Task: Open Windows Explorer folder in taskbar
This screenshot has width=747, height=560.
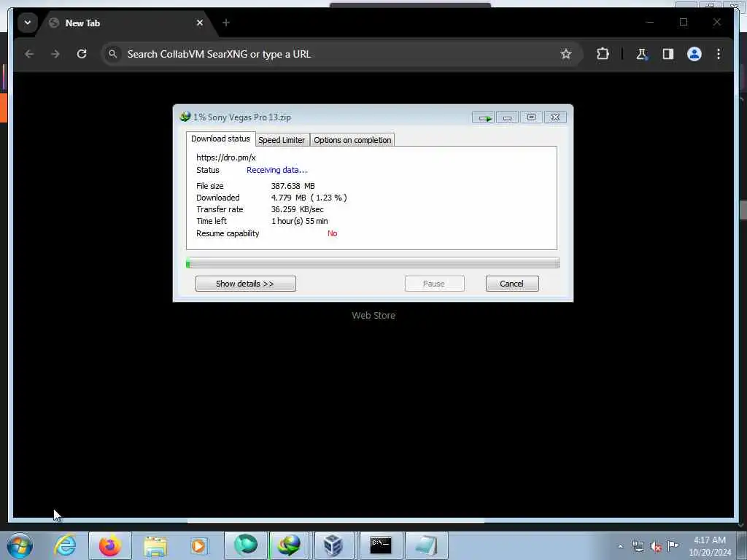Action: click(x=155, y=545)
